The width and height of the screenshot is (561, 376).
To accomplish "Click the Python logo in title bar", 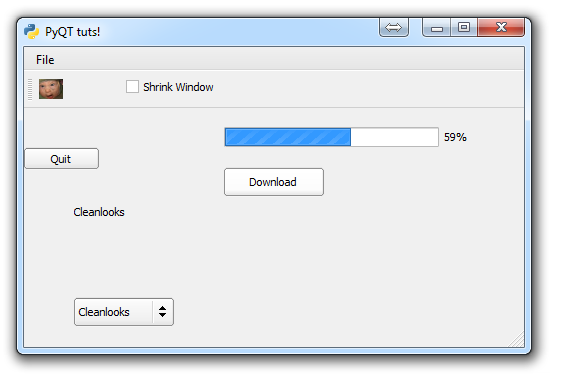I will pos(32,31).
